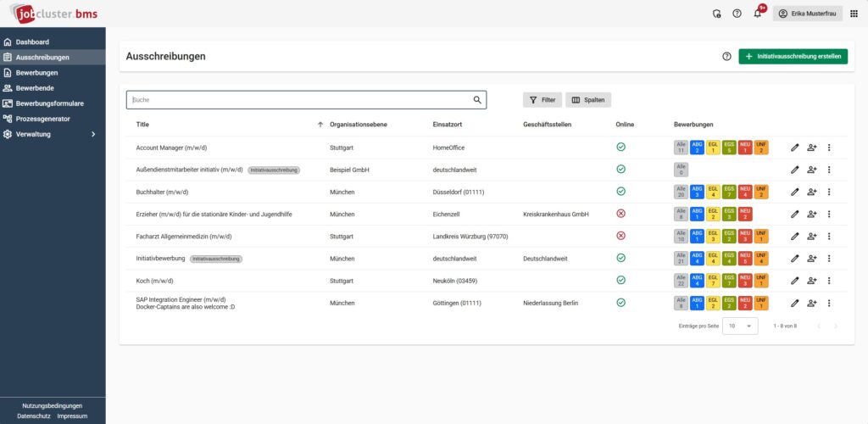
Task: Open the notifications bell icon
Action: pos(758,14)
